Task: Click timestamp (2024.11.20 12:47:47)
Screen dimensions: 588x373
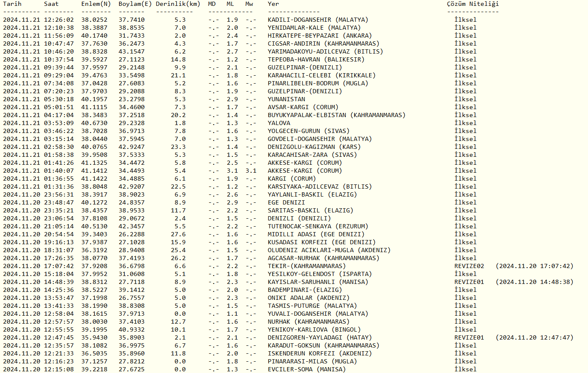Action: [x=535, y=337]
